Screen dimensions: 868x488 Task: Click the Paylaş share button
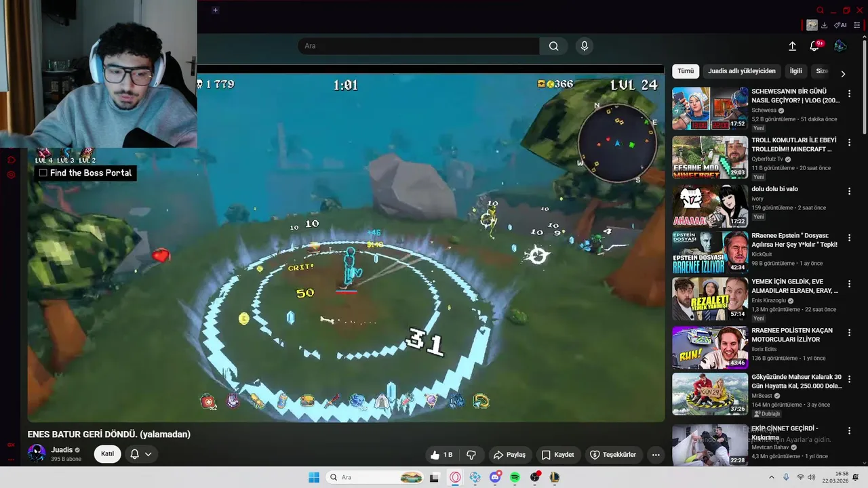pos(509,455)
